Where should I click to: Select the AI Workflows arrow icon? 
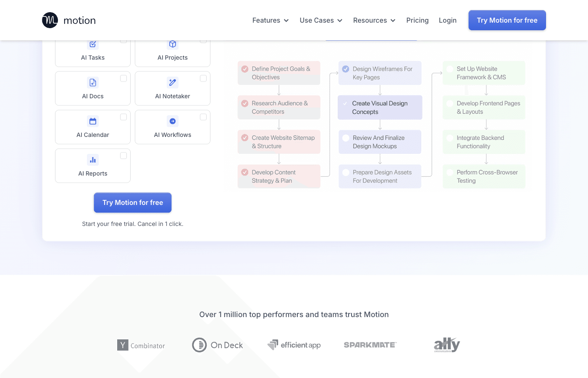[173, 121]
